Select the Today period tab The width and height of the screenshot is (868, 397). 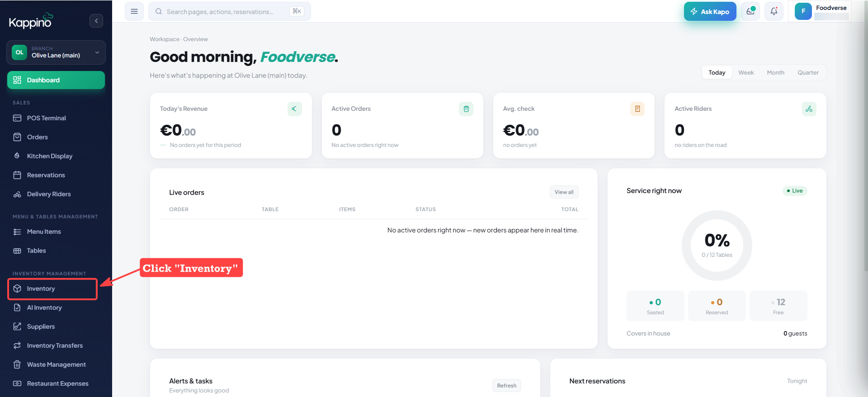(x=717, y=72)
